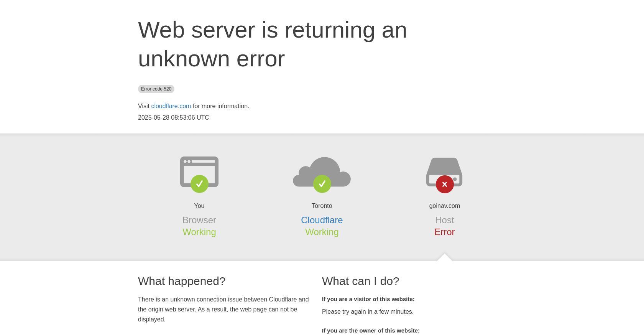
Task: Click the red X on host icon
Action: 445,184
